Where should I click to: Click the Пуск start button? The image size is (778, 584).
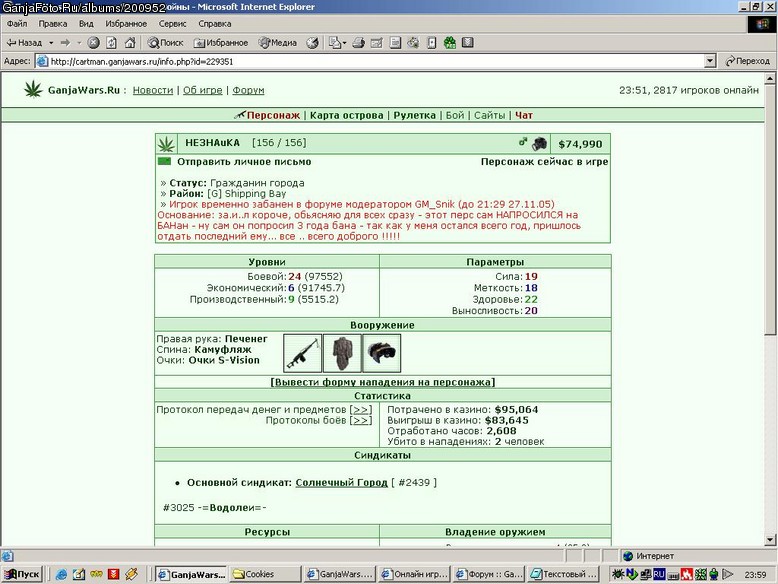point(22,574)
